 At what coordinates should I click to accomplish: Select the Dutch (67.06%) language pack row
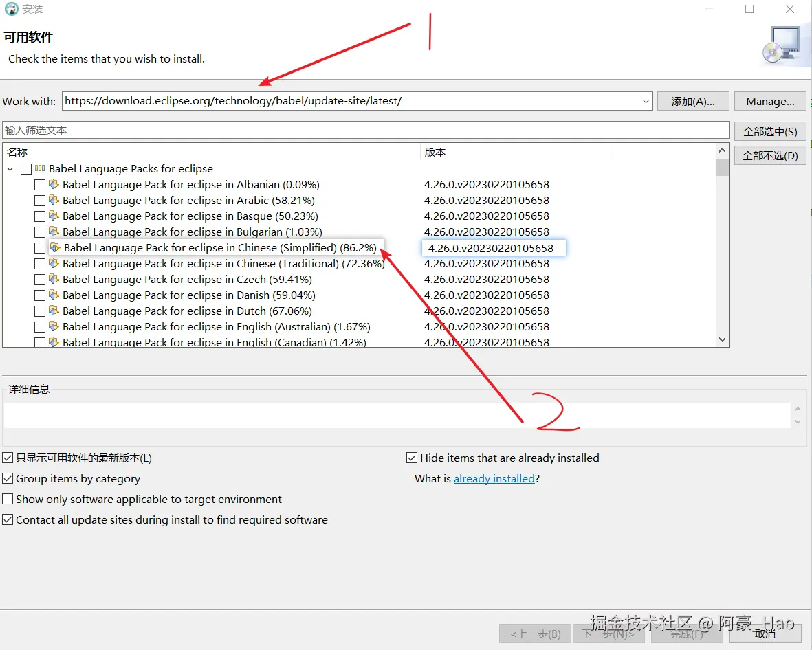(187, 311)
